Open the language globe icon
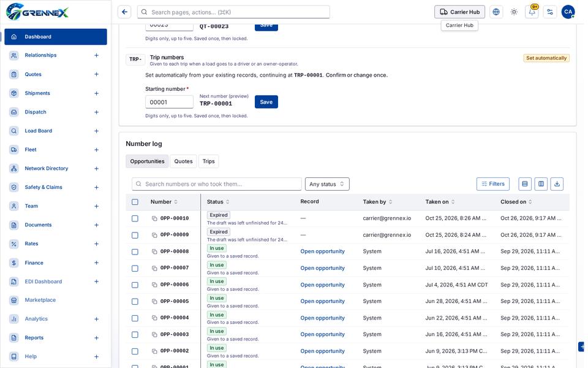 [x=496, y=12]
